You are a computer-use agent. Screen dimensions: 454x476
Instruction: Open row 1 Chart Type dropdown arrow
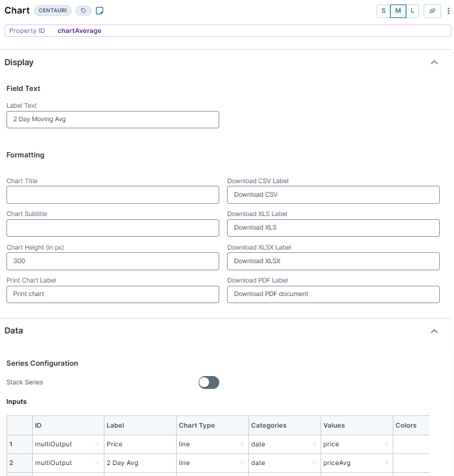coord(242,444)
